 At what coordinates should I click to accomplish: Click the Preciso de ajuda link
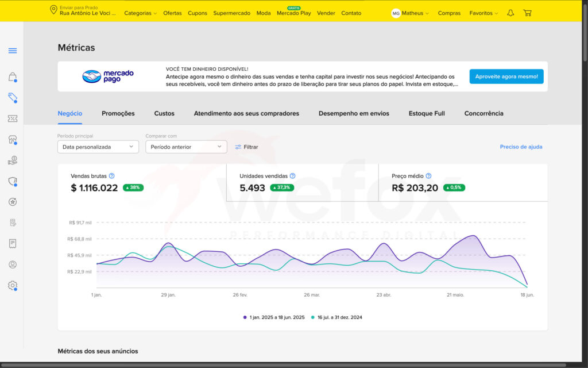click(521, 147)
